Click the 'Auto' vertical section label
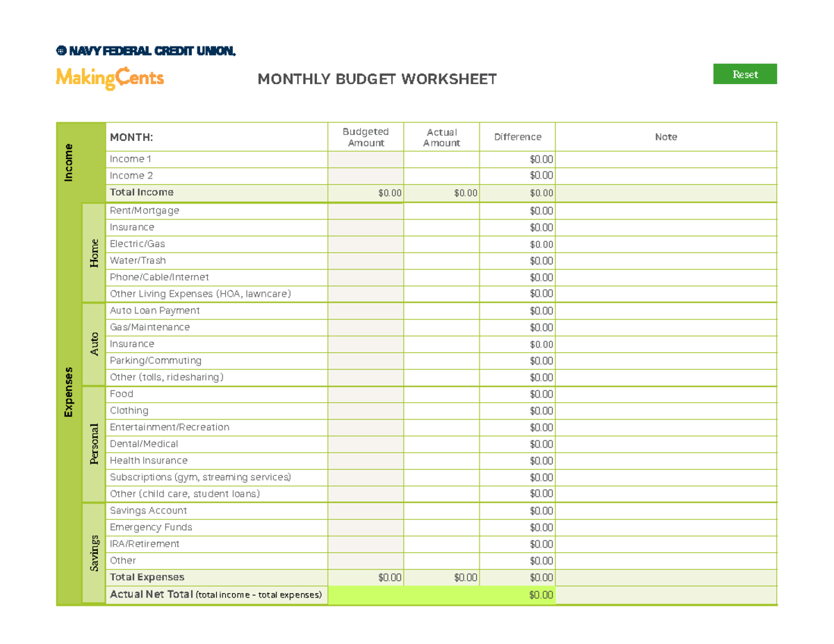Image resolution: width=834 pixels, height=644 pixels. (94, 344)
